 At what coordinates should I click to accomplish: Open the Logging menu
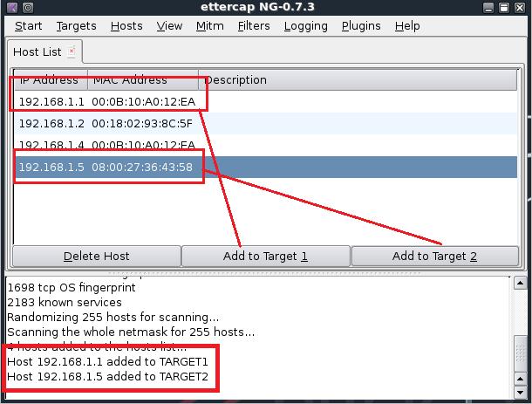click(306, 26)
